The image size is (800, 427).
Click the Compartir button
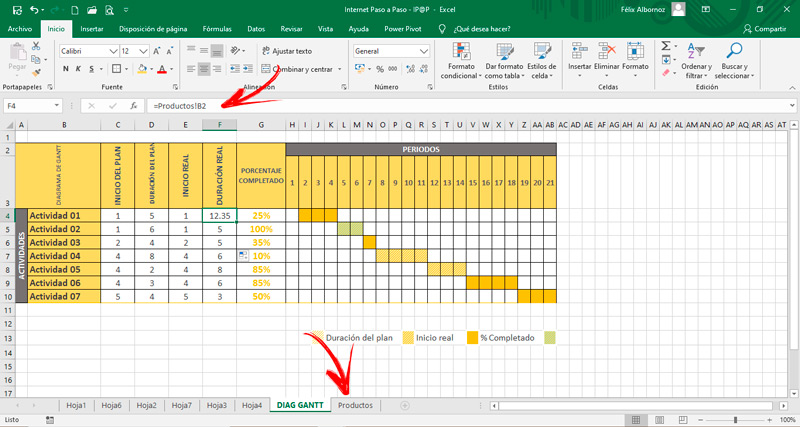[x=765, y=29]
